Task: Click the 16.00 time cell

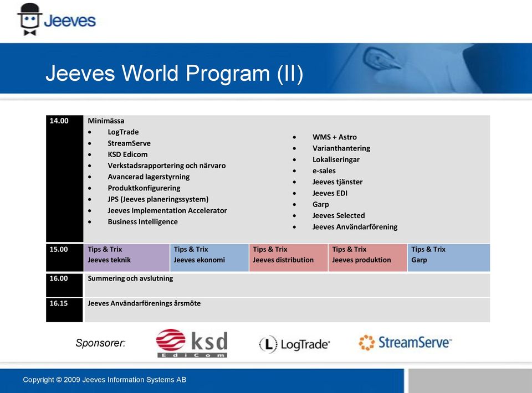Action: [x=64, y=285]
